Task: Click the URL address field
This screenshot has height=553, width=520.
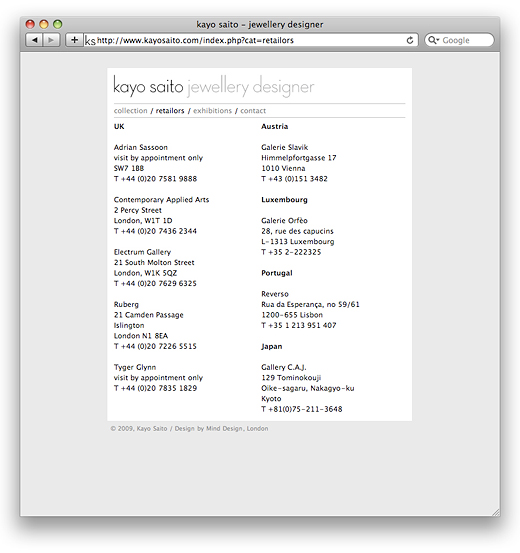Action: [251, 40]
